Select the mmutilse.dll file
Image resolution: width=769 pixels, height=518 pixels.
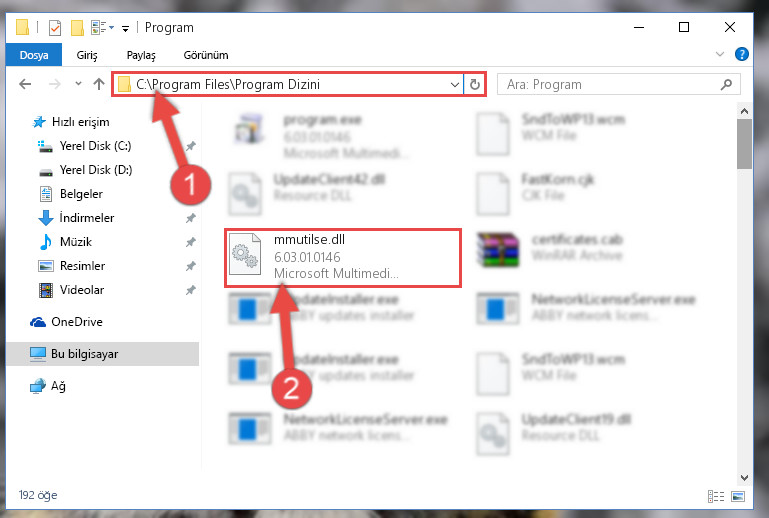pyautogui.click(x=343, y=258)
